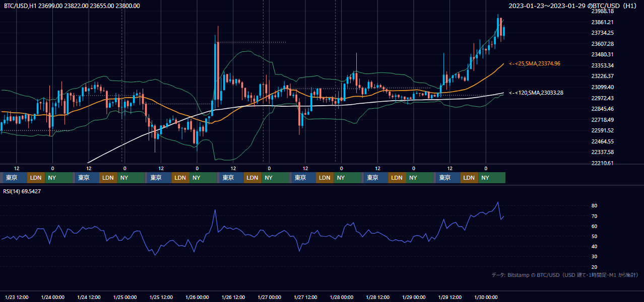This screenshot has width=644, height=302.
Task: Select price level 23734.25 on axis
Action: coord(602,33)
